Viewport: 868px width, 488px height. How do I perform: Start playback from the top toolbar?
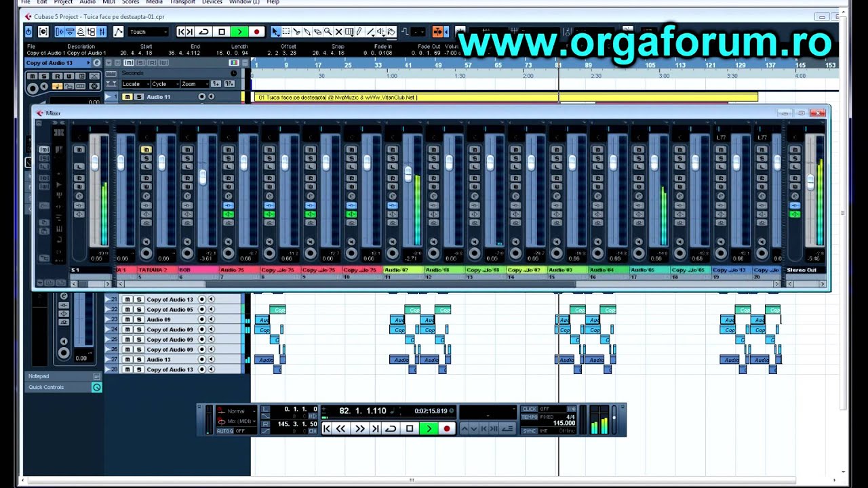point(239,32)
